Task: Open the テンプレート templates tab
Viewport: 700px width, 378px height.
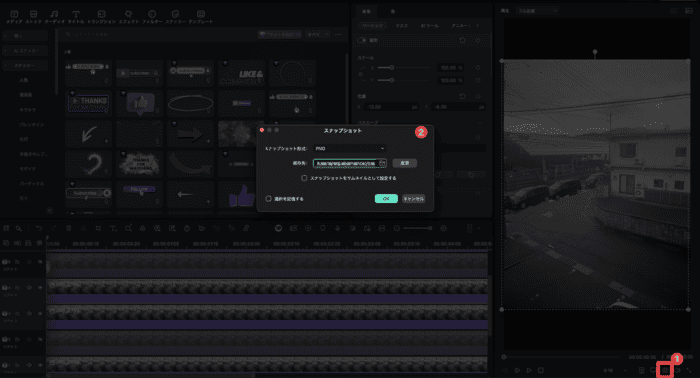Action: pyautogui.click(x=200, y=17)
